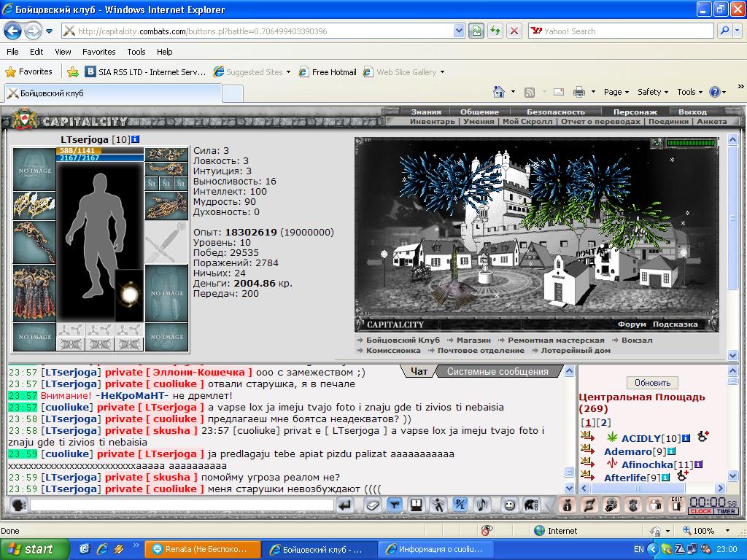Click the two figures friends icon
This screenshot has height=560, width=747.
coord(655,505)
